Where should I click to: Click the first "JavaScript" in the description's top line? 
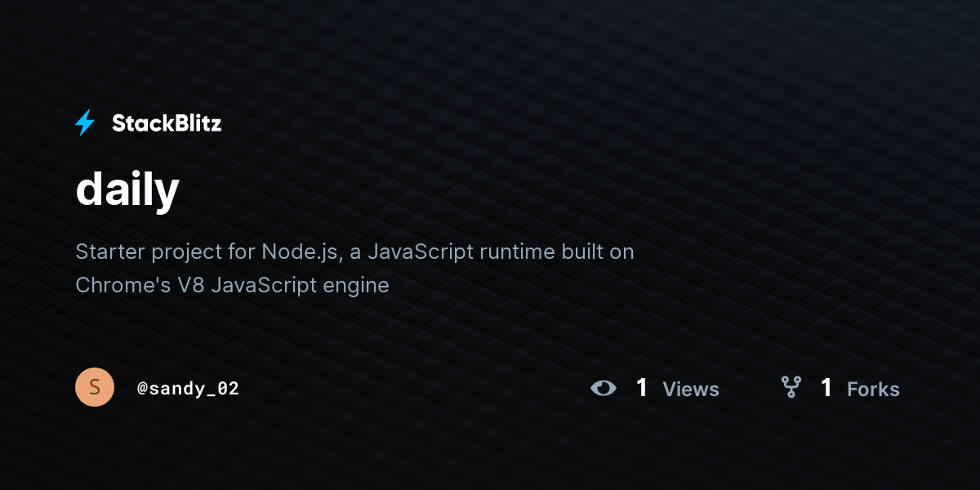coord(420,252)
